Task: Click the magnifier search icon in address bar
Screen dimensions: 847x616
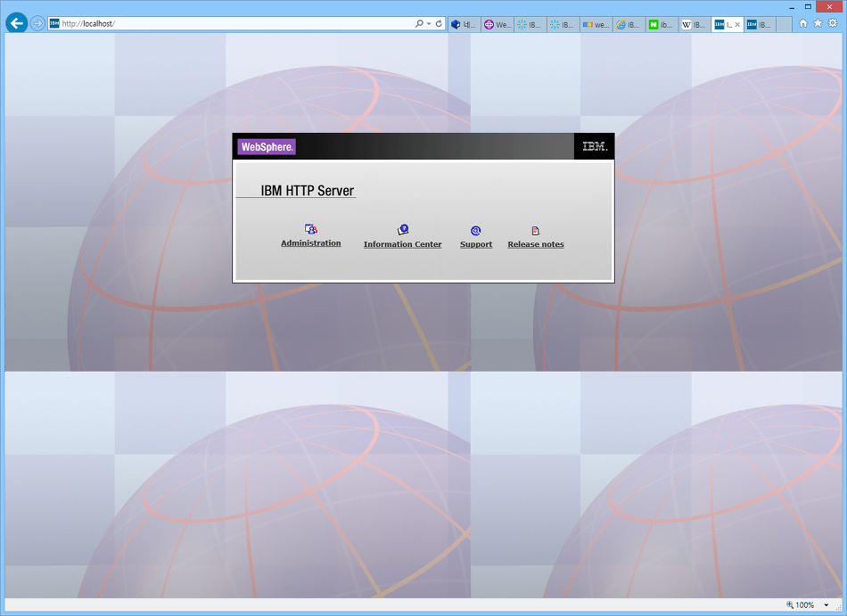Action: [x=419, y=24]
